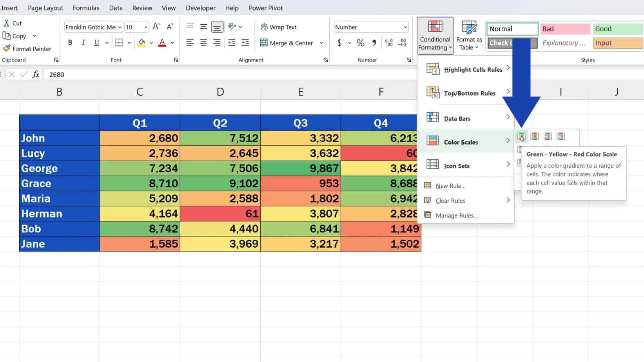The width and height of the screenshot is (644, 362).
Task: Toggle italic formatting
Action: point(83,42)
